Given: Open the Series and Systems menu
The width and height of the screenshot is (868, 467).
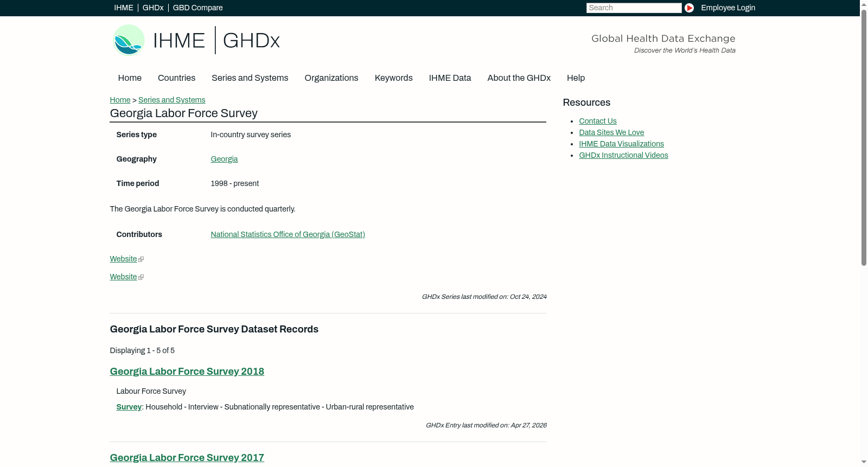Looking at the screenshot, I should click(250, 78).
